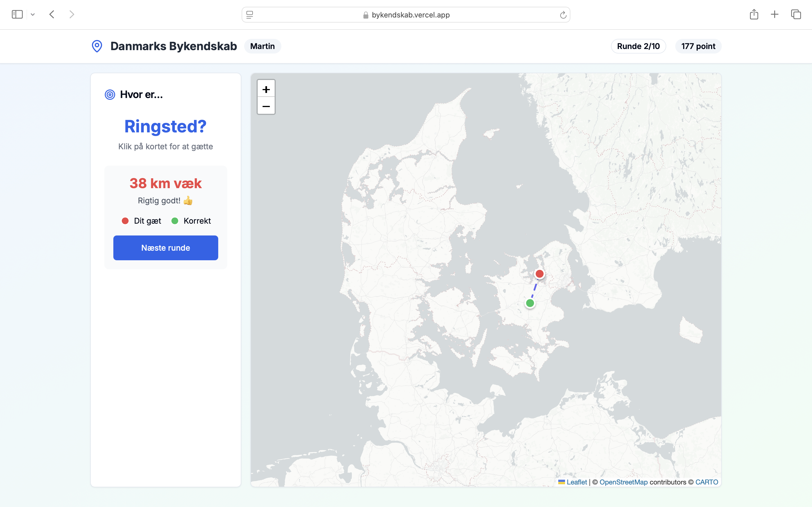This screenshot has width=812, height=507.
Task: Click the target icon beside 'Hvor er...'
Action: click(x=110, y=94)
